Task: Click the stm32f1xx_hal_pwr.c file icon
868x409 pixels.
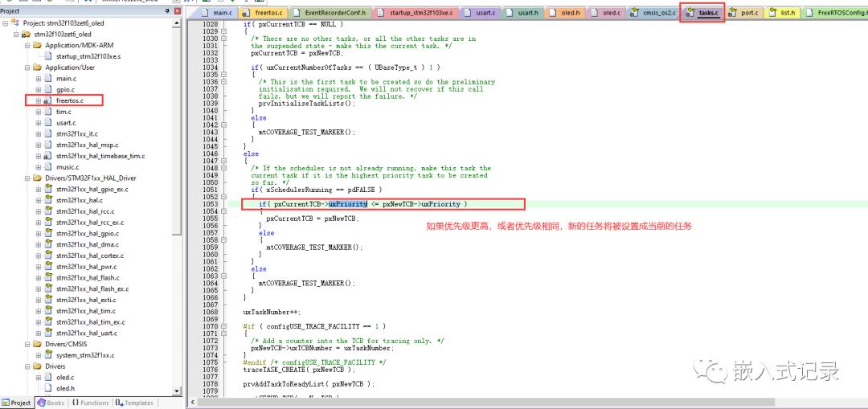Action: pyautogui.click(x=48, y=267)
